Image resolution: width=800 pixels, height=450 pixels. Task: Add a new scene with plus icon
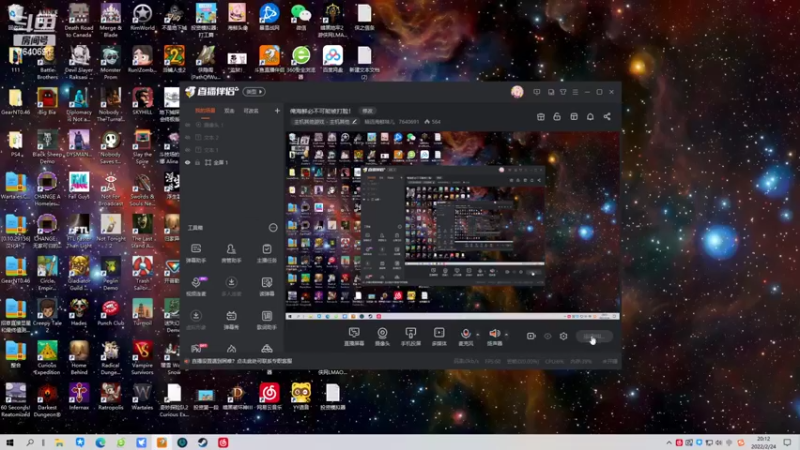[277, 111]
